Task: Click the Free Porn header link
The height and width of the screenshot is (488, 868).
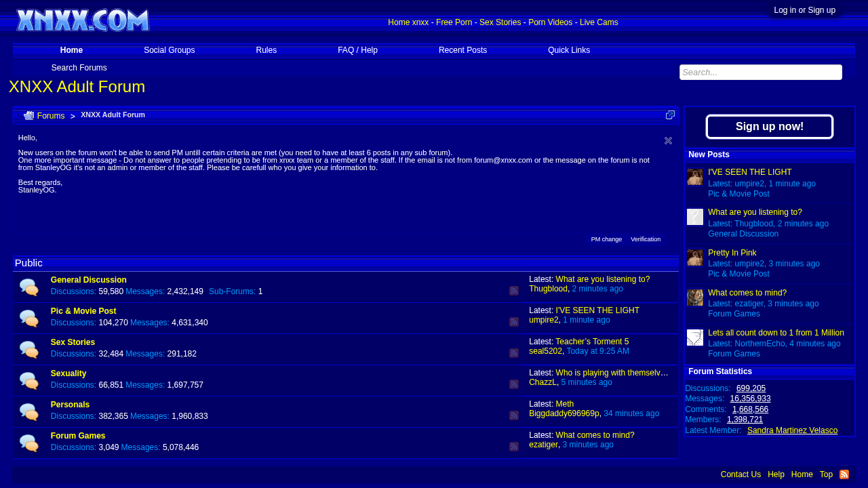Action: click(x=454, y=22)
